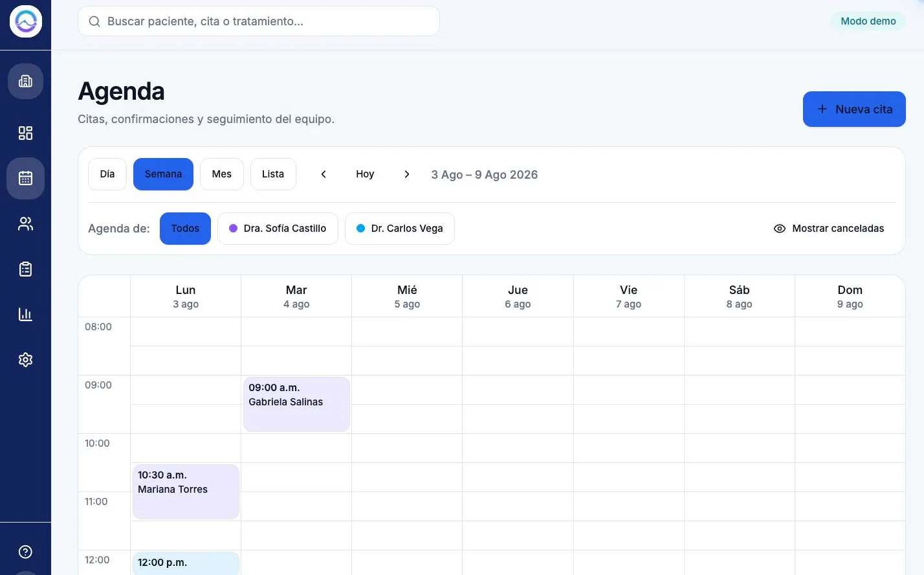Click the Modo demo badge
The width and height of the screenshot is (924, 575).
[x=868, y=21]
